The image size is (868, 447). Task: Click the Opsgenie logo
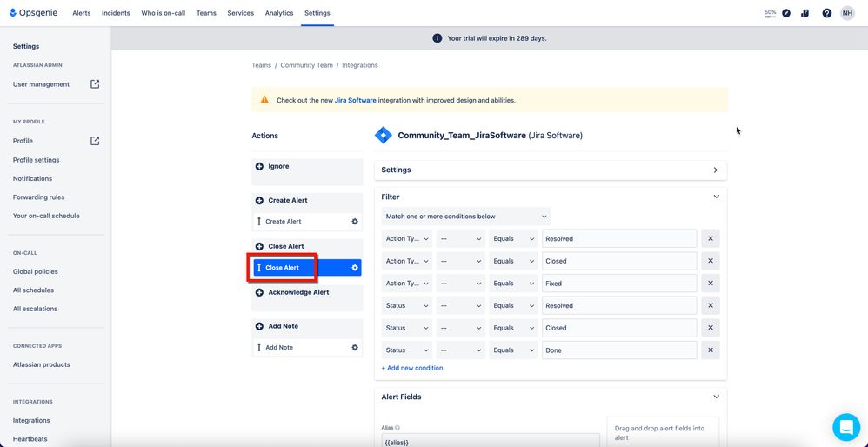[34, 13]
